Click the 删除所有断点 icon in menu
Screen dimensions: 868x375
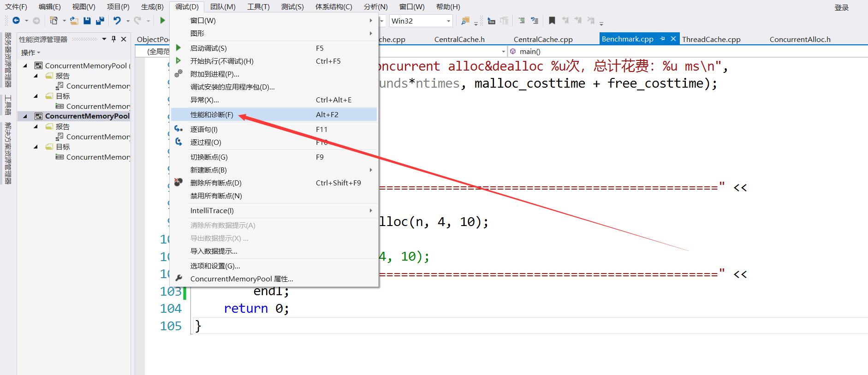178,183
